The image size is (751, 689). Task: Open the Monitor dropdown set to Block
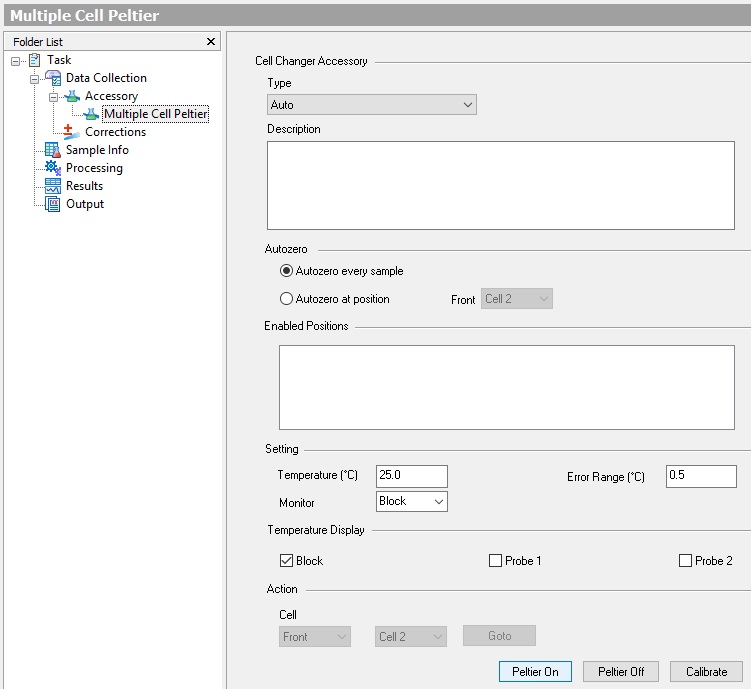coord(412,502)
